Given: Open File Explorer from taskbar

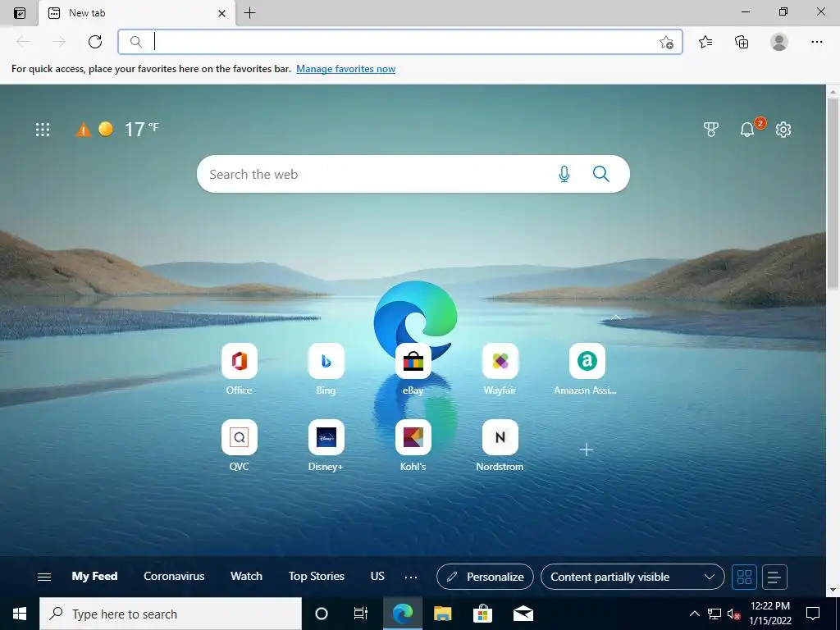Looking at the screenshot, I should point(442,614).
